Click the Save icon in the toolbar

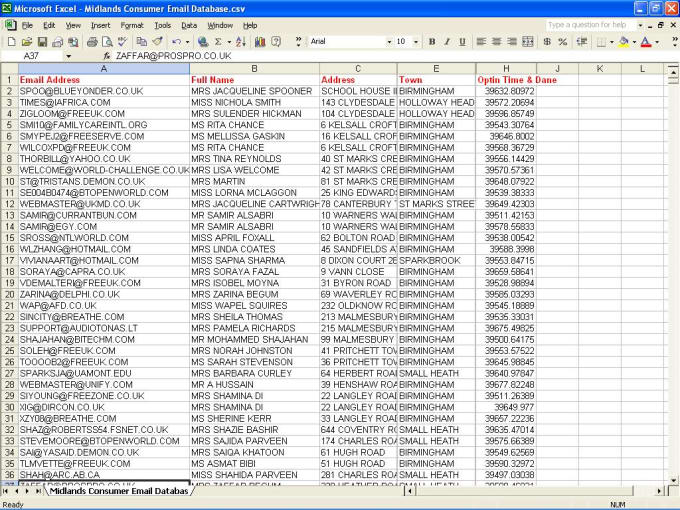[43, 42]
